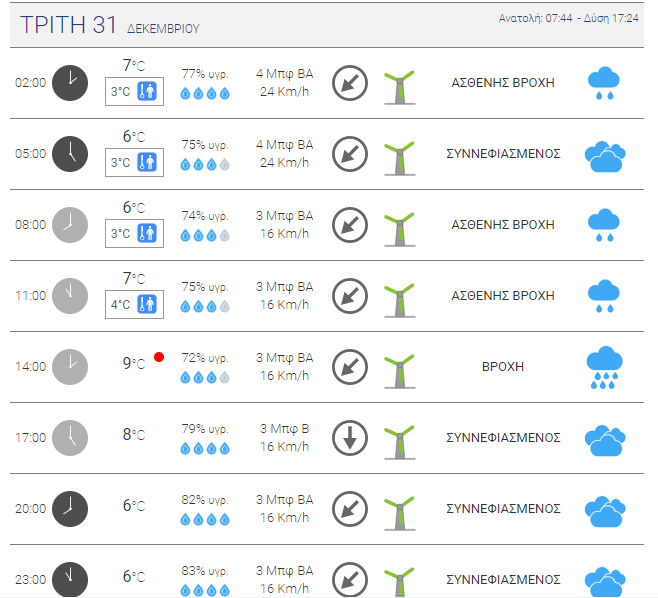
Task: Click the clock icon for 20:00
Action: (x=70, y=509)
